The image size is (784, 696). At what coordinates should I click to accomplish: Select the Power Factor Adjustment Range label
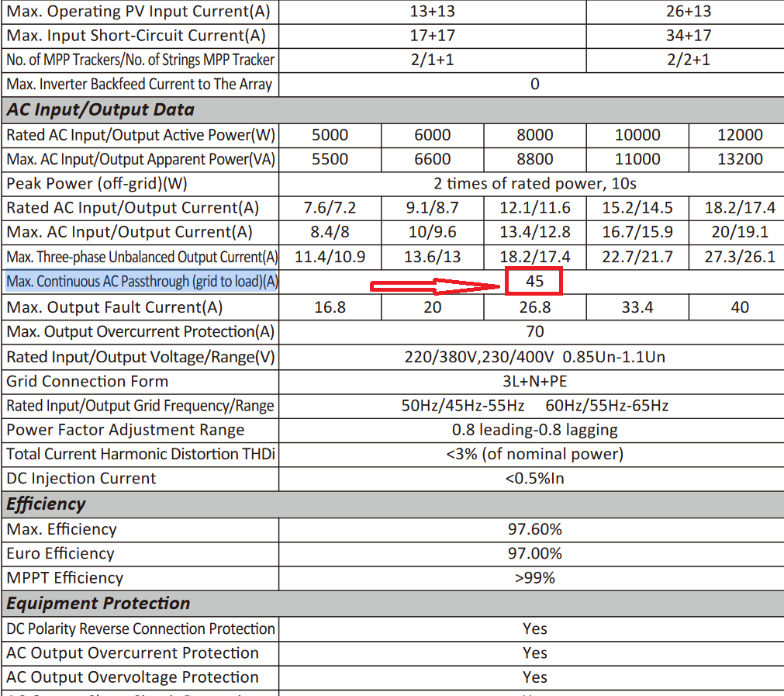click(126, 430)
